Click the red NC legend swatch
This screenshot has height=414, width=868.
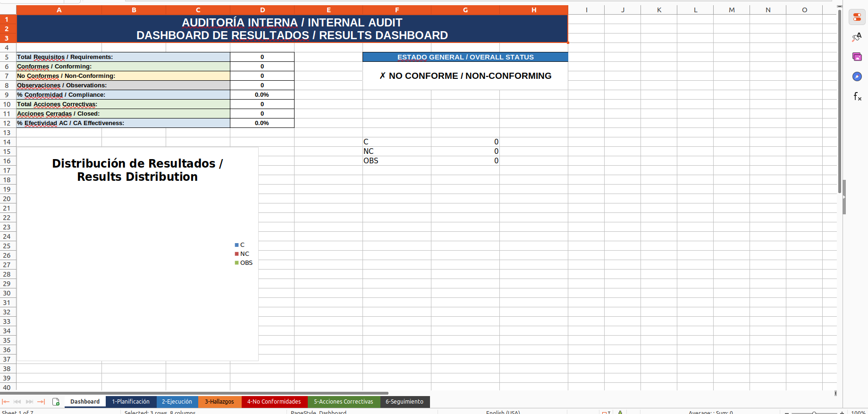coord(236,254)
